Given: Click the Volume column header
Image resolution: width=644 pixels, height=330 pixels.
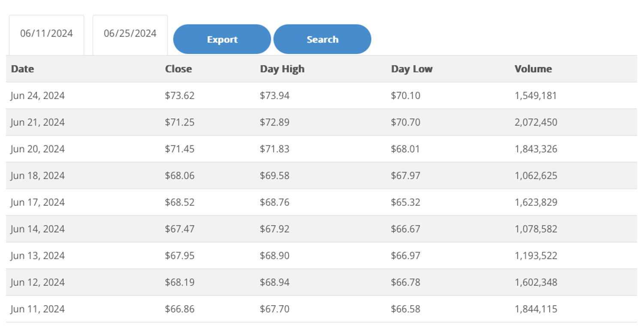Looking at the screenshot, I should 533,69.
